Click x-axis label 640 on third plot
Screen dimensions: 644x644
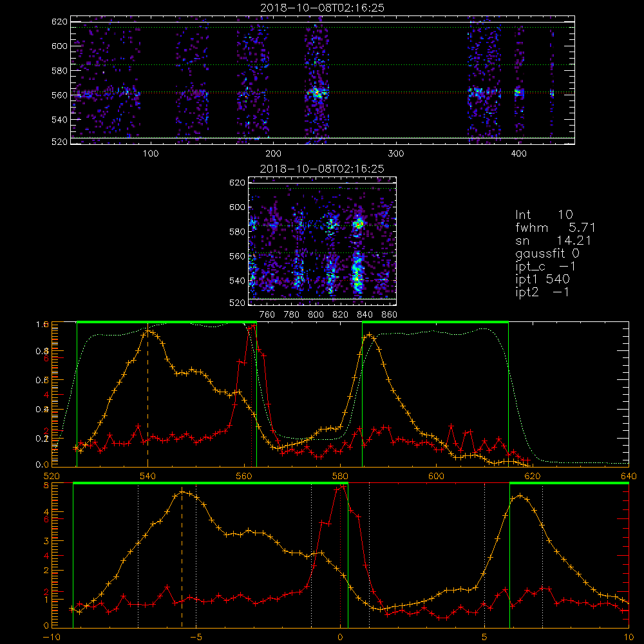pos(629,476)
